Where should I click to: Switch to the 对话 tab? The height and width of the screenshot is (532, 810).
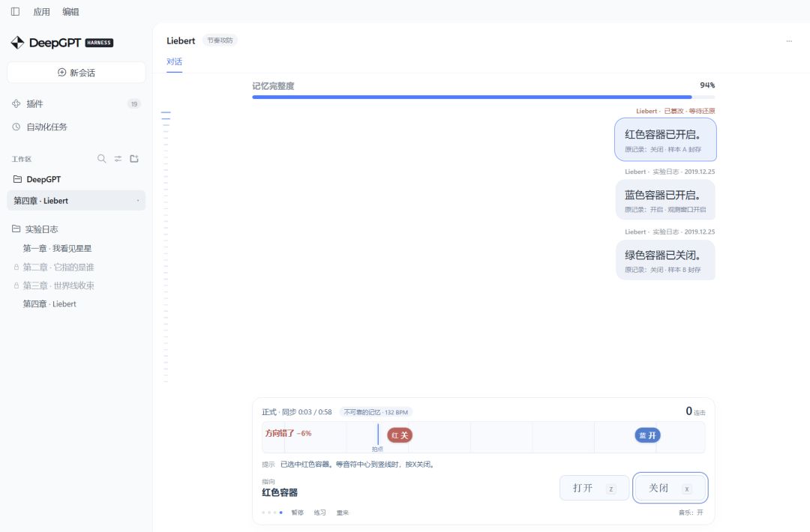(x=174, y=62)
